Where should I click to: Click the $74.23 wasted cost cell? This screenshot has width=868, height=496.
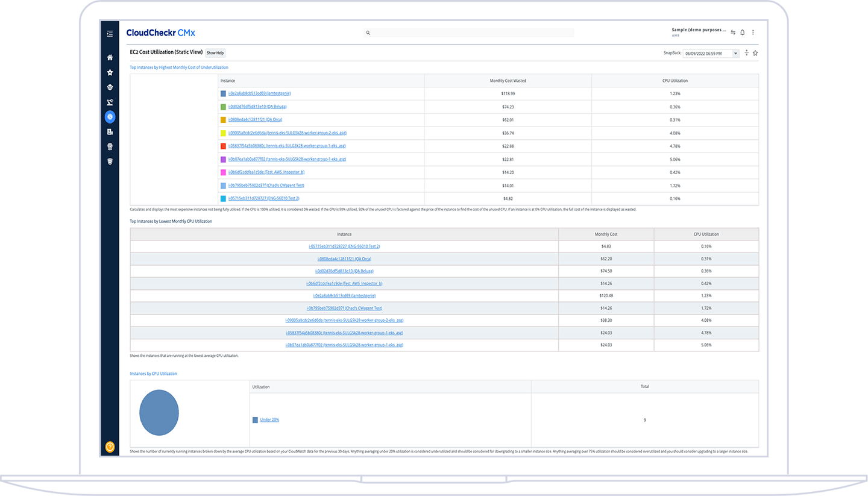click(508, 107)
